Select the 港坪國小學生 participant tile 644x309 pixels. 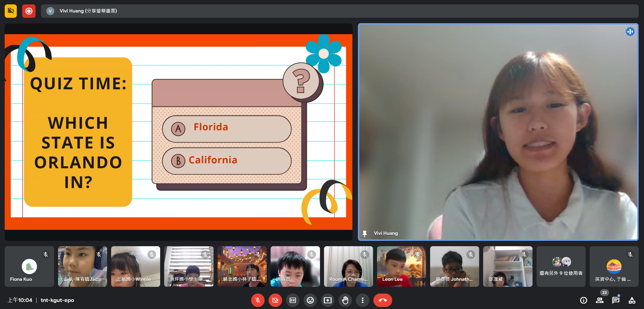[x=189, y=267]
